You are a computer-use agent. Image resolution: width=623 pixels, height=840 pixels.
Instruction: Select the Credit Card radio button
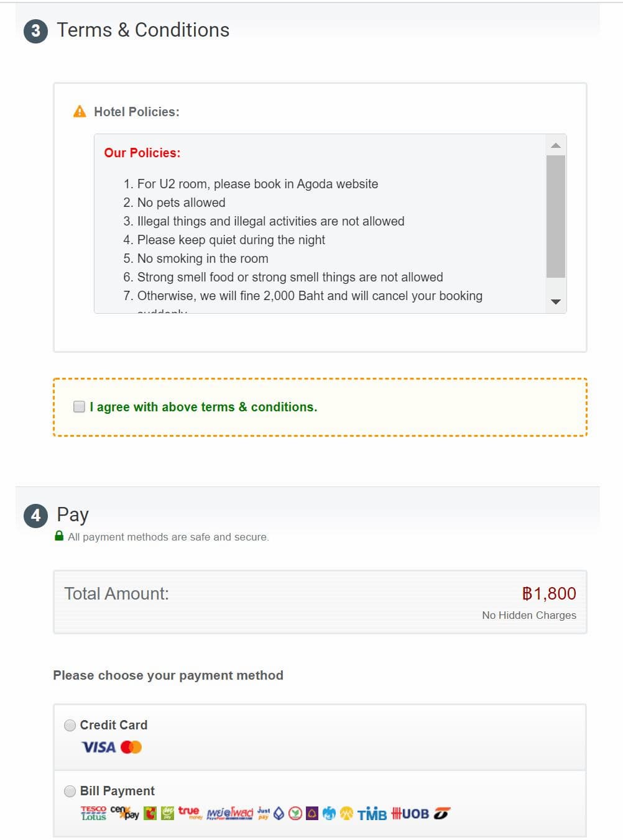[70, 725]
